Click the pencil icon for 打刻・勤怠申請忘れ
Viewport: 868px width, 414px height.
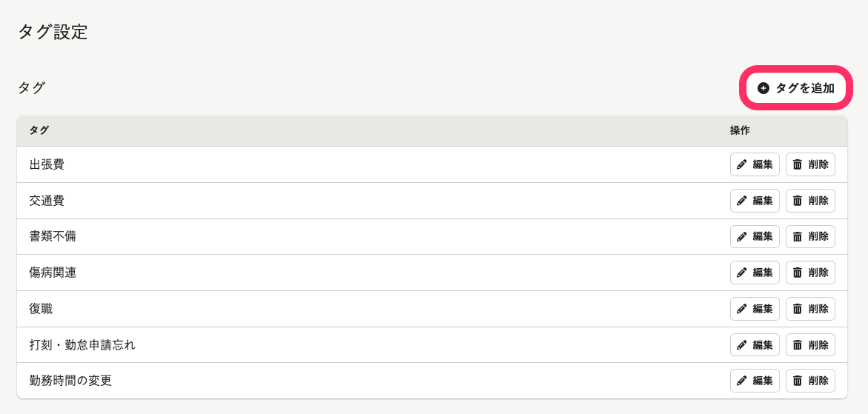[x=741, y=345]
